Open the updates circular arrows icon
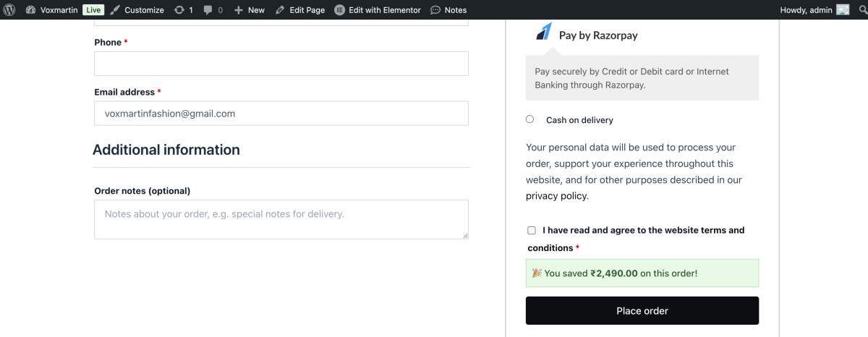This screenshot has width=868, height=337. click(x=179, y=10)
